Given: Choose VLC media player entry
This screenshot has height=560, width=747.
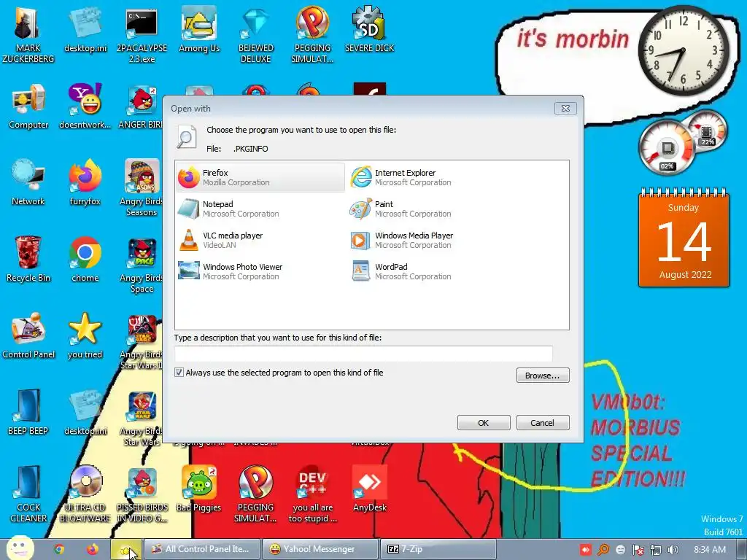Looking at the screenshot, I should click(260, 241).
